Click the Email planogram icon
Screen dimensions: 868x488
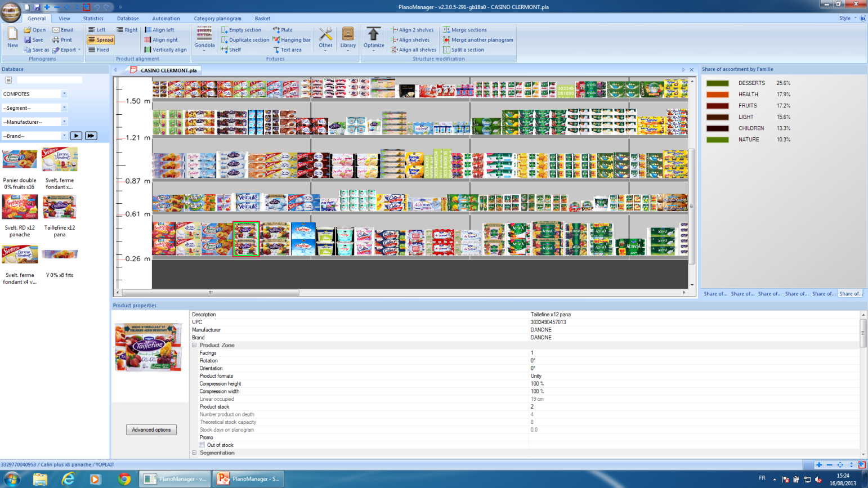click(63, 30)
